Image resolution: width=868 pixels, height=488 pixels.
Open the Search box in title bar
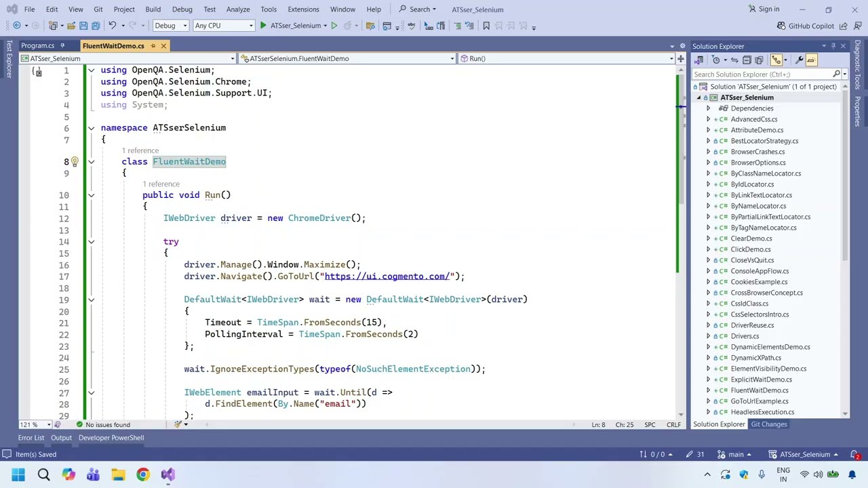pyautogui.click(x=418, y=9)
